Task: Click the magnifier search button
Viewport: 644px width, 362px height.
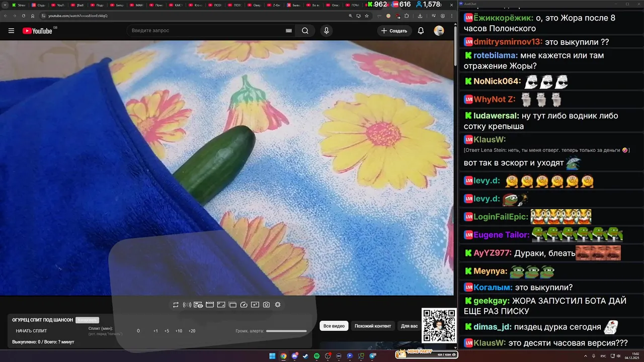Action: coord(305,31)
